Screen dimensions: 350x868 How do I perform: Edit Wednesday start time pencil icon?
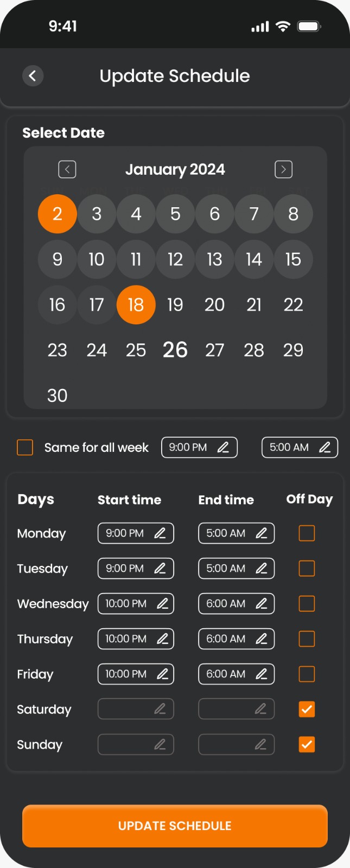(163, 604)
